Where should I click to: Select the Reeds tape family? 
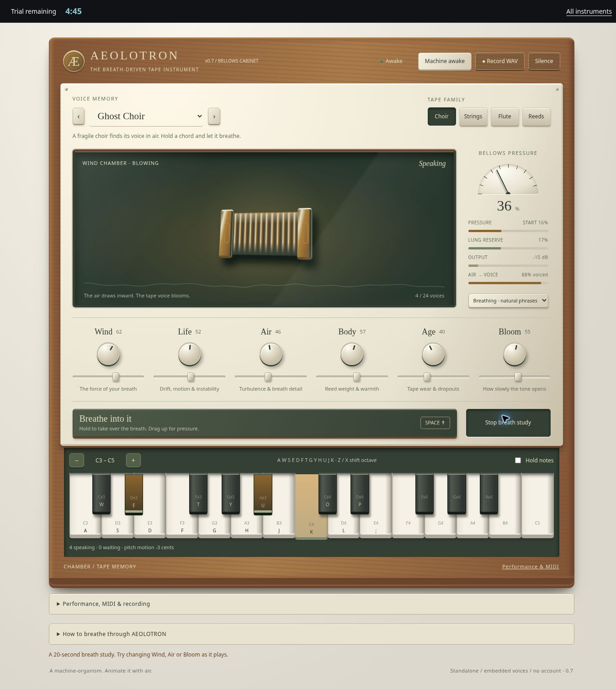point(536,117)
